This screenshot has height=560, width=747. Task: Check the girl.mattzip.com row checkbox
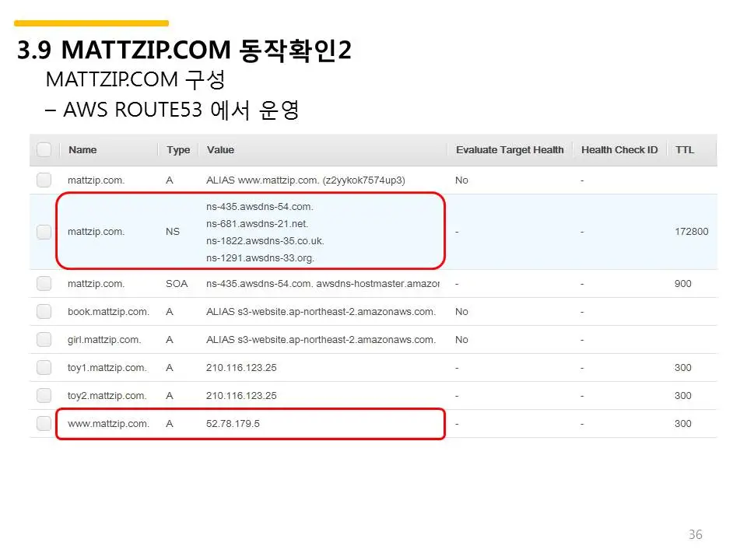44,340
